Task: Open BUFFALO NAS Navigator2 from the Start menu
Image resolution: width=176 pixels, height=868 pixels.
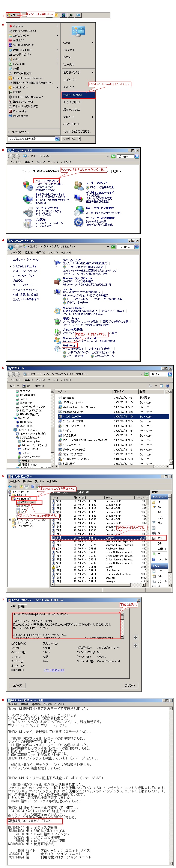Action: (x=28, y=97)
